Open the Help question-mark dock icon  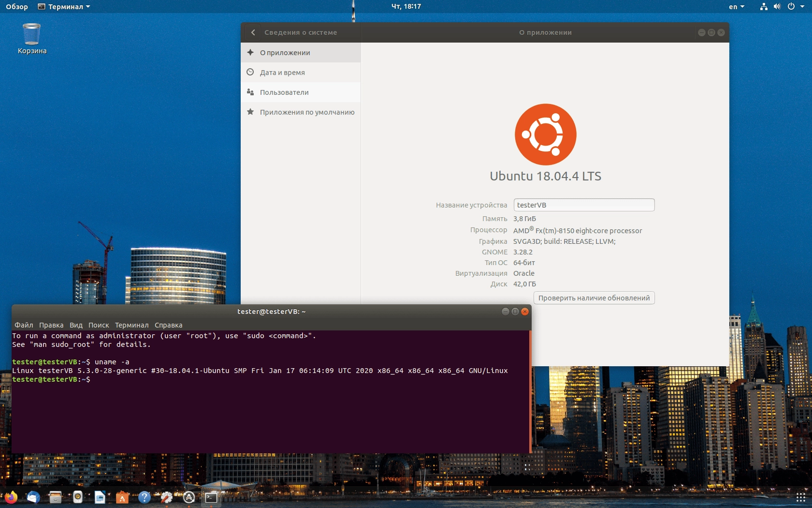click(x=144, y=497)
